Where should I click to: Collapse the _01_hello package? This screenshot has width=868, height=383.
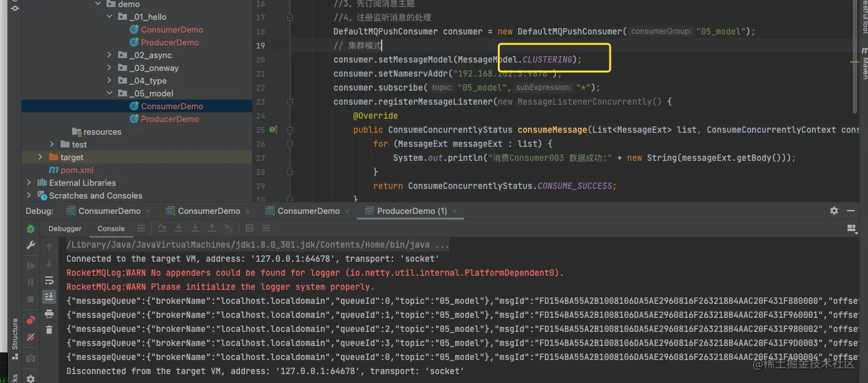coord(110,17)
